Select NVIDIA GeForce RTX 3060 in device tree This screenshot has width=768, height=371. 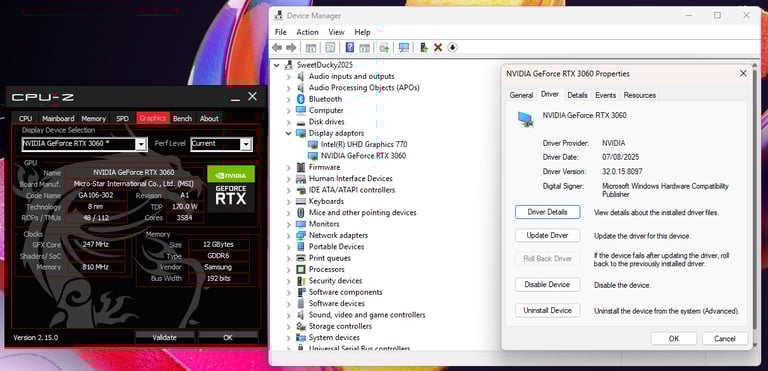click(x=363, y=156)
